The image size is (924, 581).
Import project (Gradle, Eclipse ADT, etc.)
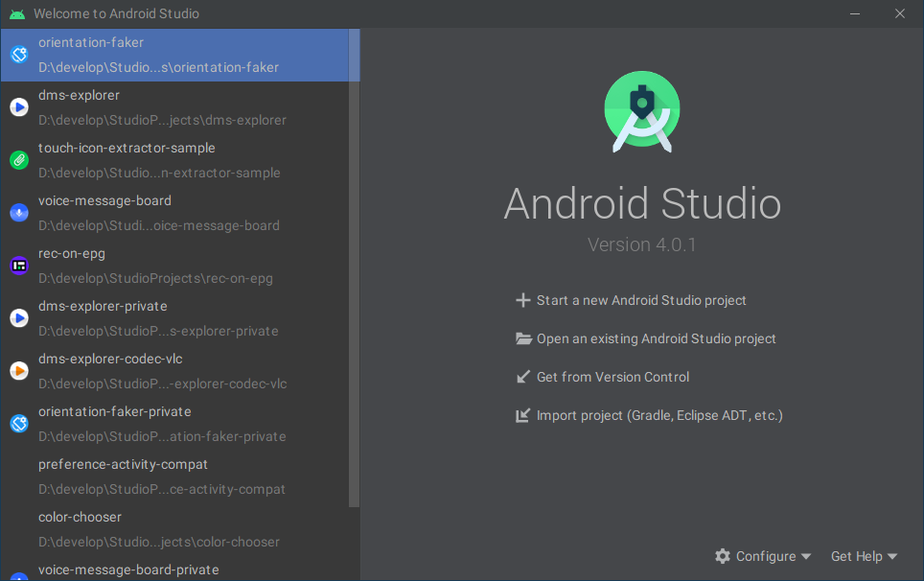[659, 415]
